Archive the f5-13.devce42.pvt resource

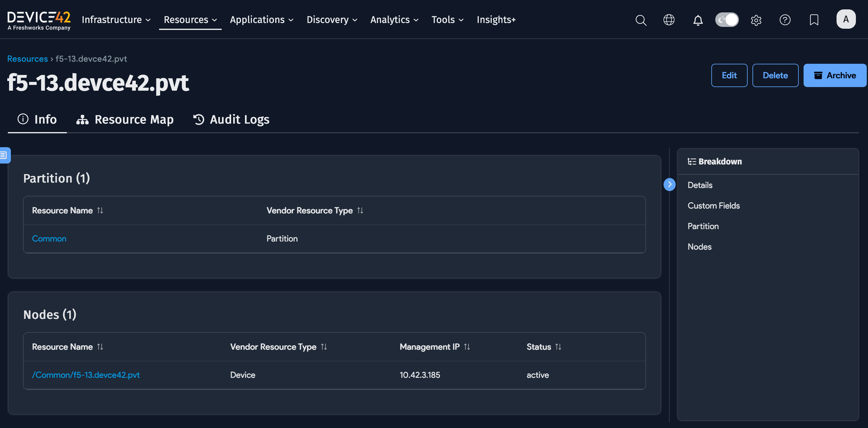click(835, 75)
